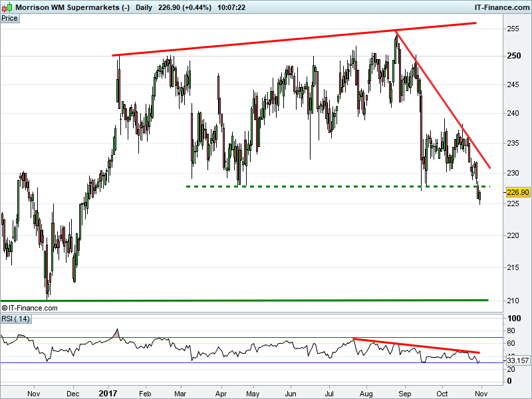Click the Daily timeframe label
This screenshot has width=532, height=399.
[144, 7]
